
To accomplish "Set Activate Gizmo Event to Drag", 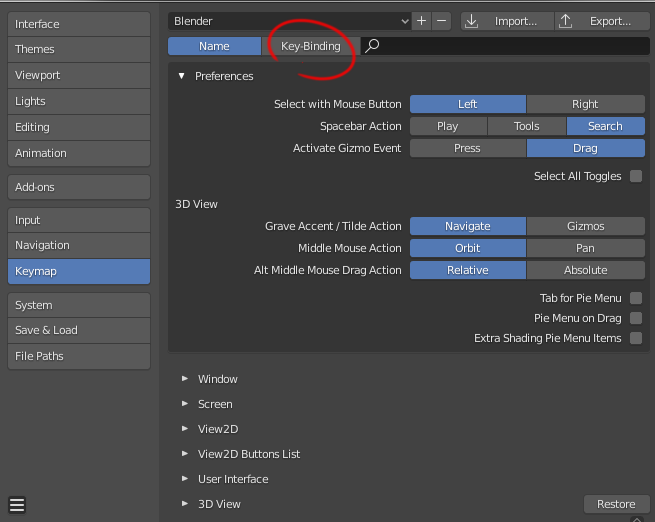I will pyautogui.click(x=586, y=148).
